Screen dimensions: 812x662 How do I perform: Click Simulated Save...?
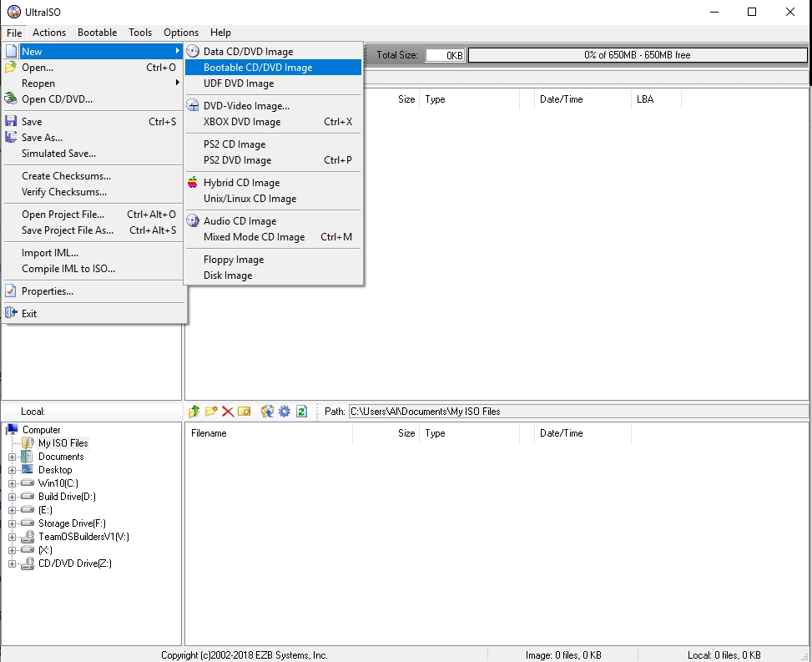(x=93, y=154)
